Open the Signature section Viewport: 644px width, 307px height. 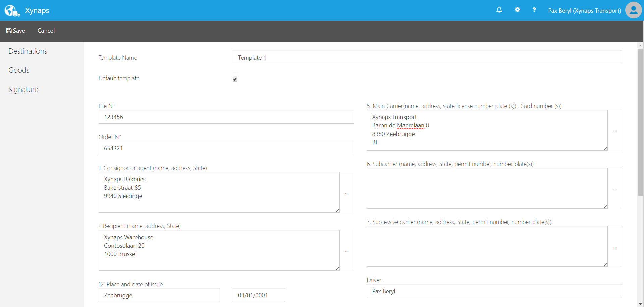tap(23, 89)
